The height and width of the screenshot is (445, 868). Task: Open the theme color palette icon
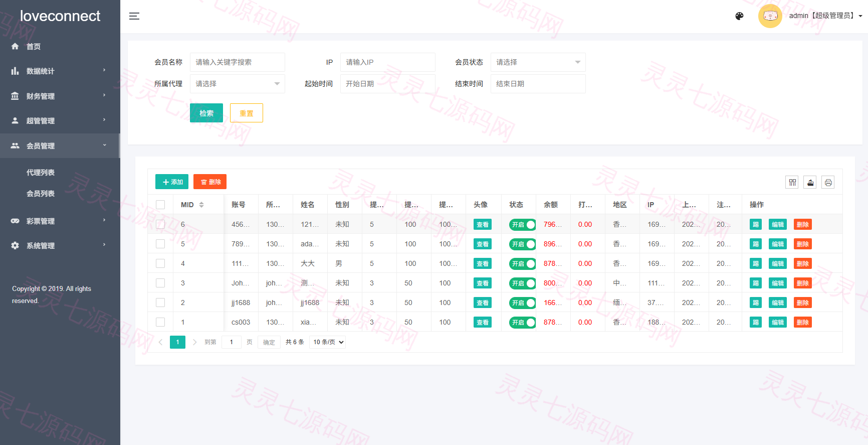coord(739,16)
